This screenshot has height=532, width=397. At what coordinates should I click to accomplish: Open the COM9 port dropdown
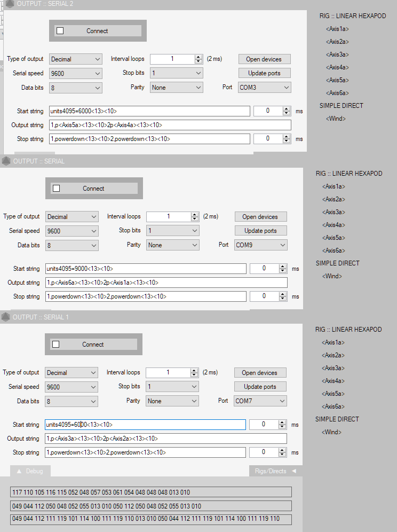coord(261,245)
